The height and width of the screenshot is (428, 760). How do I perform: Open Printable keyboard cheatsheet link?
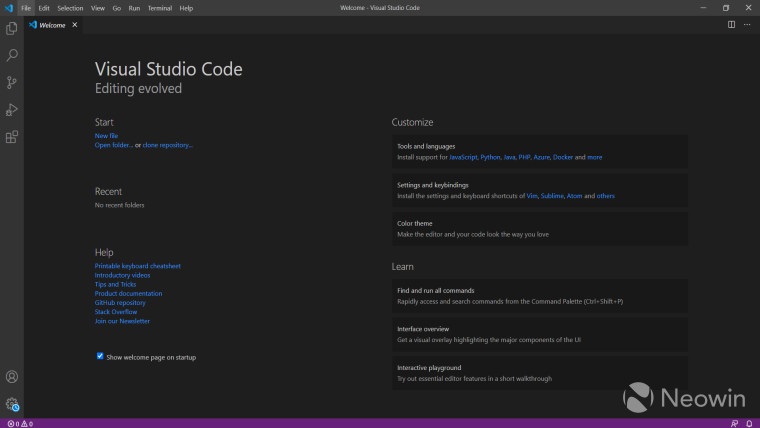pyautogui.click(x=137, y=266)
